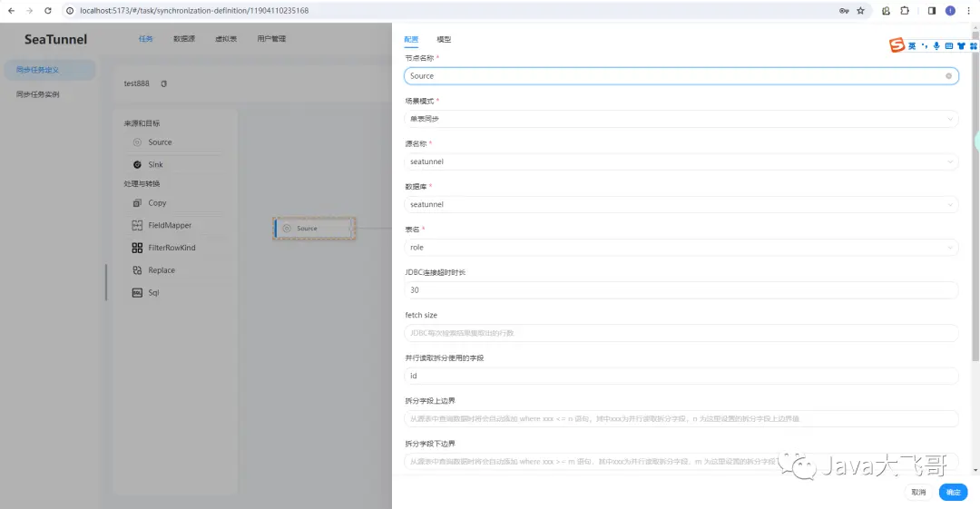Click the Source label in palette
This screenshot has width=980, height=509.
coord(160,142)
